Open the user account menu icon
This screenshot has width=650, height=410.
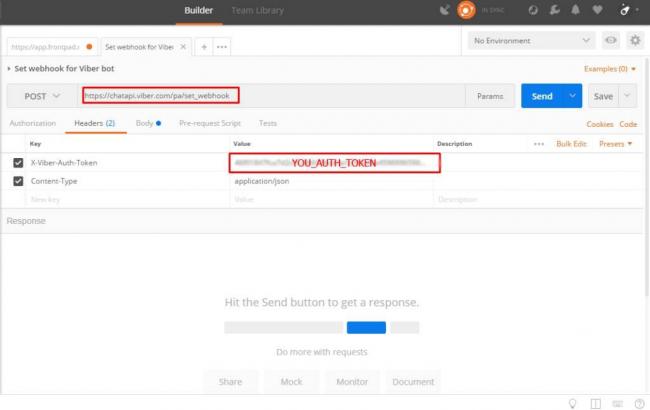click(625, 10)
